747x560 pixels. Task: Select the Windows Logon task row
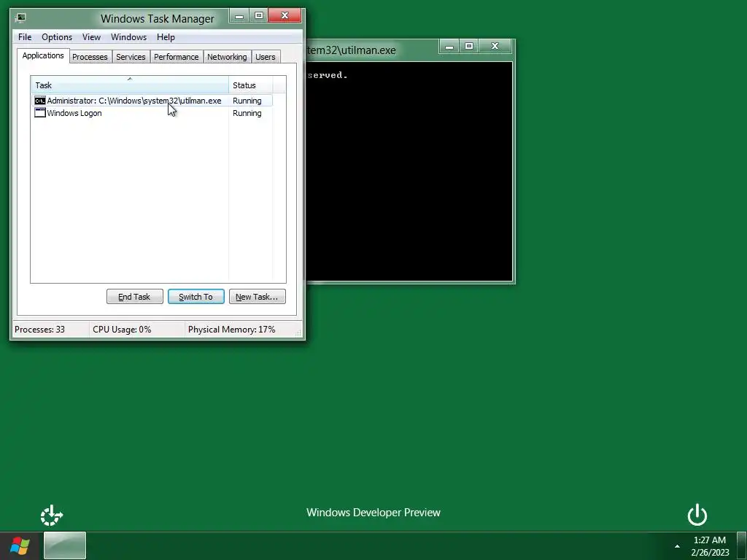tap(152, 113)
